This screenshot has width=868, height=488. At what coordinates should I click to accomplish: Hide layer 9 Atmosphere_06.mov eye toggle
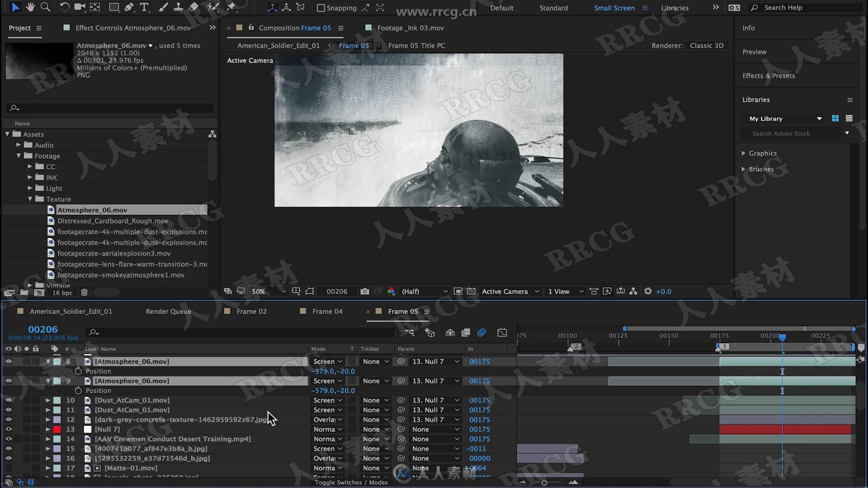[9, 381]
